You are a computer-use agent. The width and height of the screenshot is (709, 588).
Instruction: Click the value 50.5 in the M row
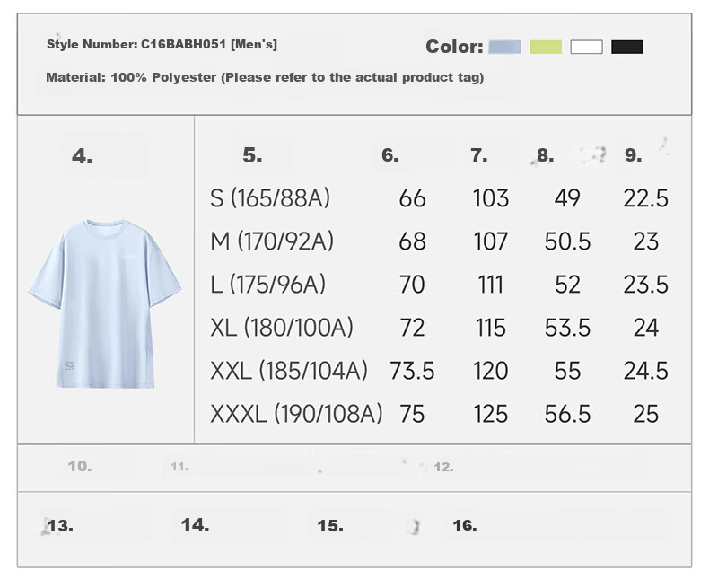[567, 241]
